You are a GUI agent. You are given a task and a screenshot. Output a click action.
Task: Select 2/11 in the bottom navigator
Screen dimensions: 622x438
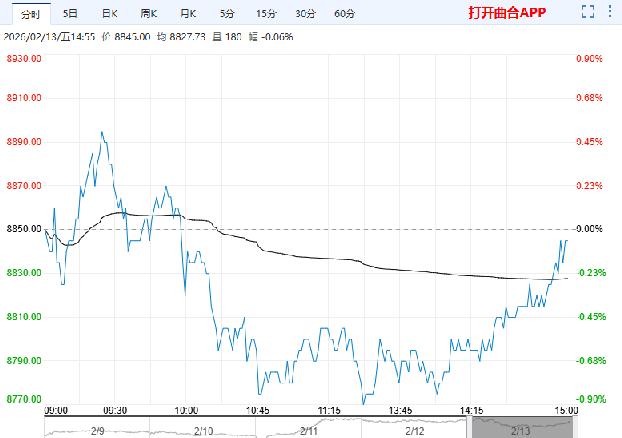pyautogui.click(x=309, y=430)
